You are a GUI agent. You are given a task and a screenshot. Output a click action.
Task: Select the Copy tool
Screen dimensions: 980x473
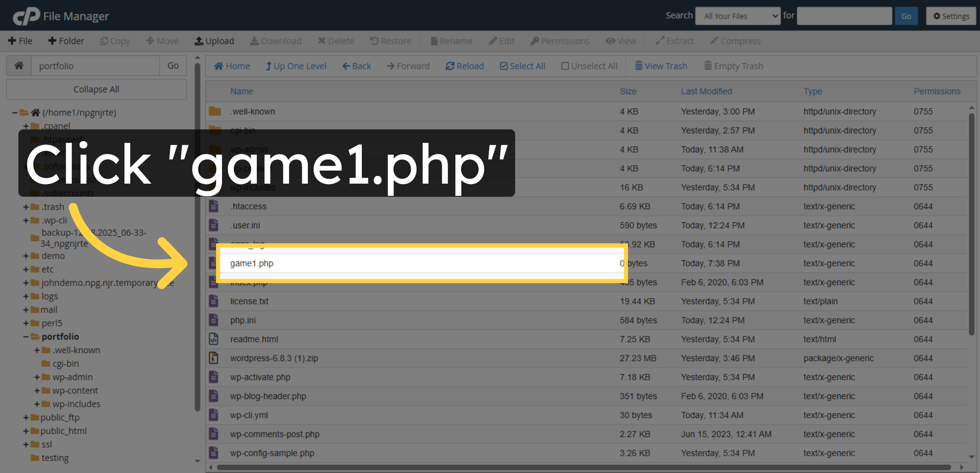point(115,41)
